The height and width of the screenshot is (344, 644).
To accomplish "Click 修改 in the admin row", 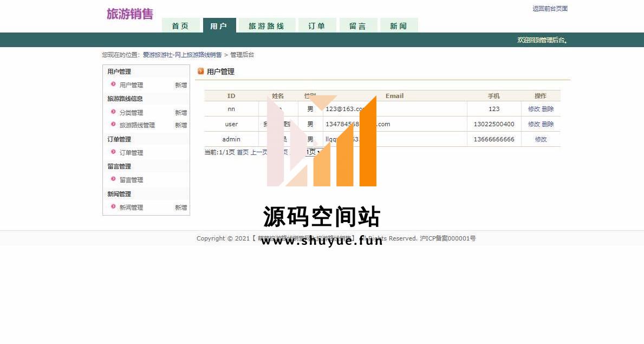I will coord(541,139).
